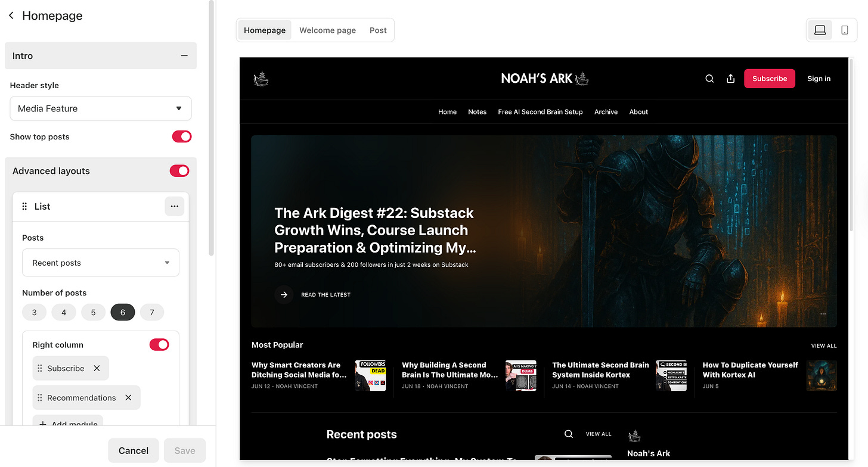Click the red Subscribe button
Image resolution: width=868 pixels, height=467 pixels.
click(x=770, y=79)
